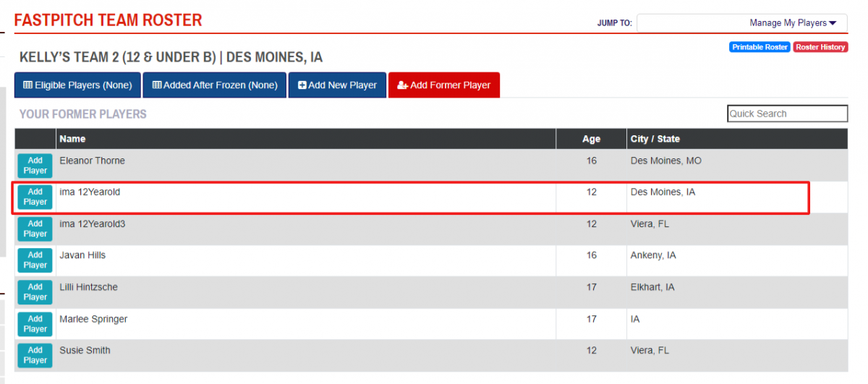Sort by the Name column header
The image size is (868, 384).
click(x=72, y=139)
